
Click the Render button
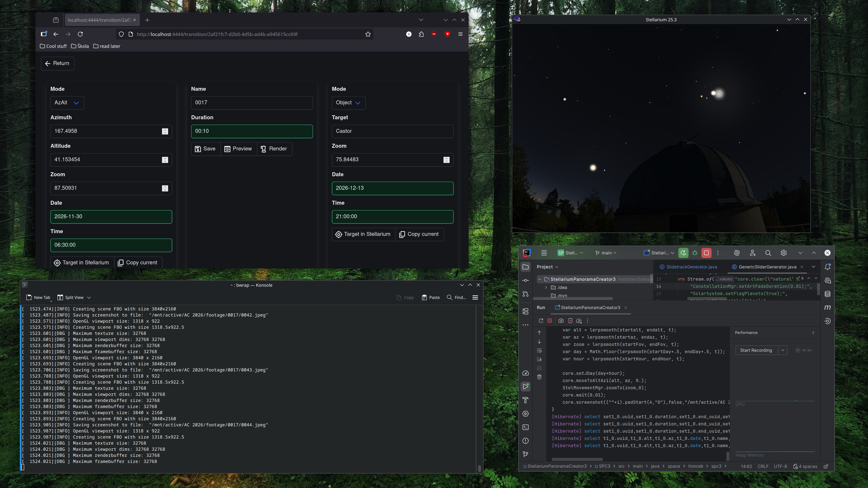[275, 148]
